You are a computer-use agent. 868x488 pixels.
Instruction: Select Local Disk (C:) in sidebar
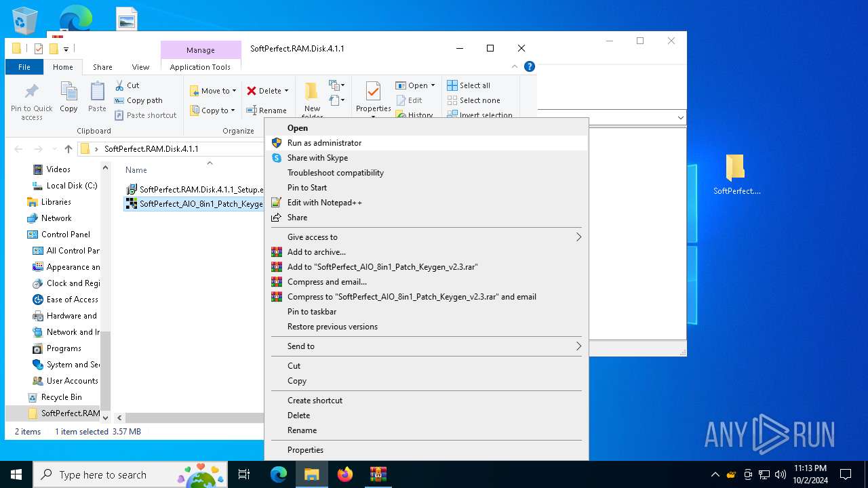pyautogui.click(x=65, y=186)
